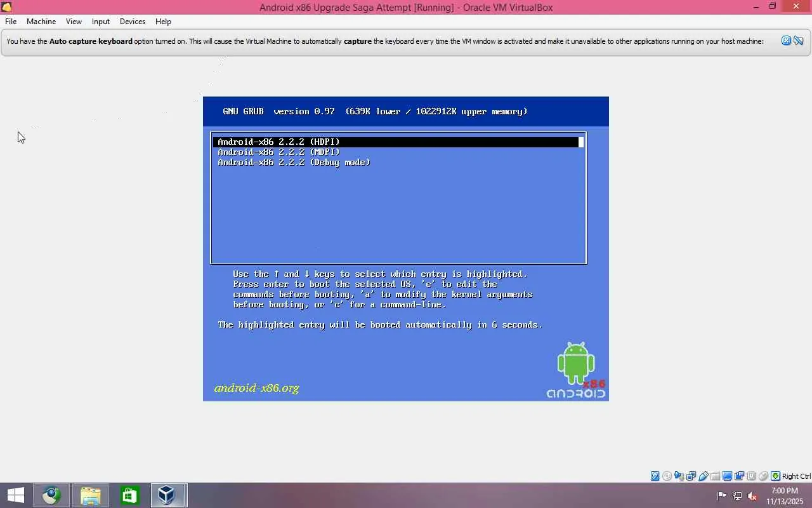Minimize the VirtualBox window
Viewport: 812px width, 508px height.
756,7
